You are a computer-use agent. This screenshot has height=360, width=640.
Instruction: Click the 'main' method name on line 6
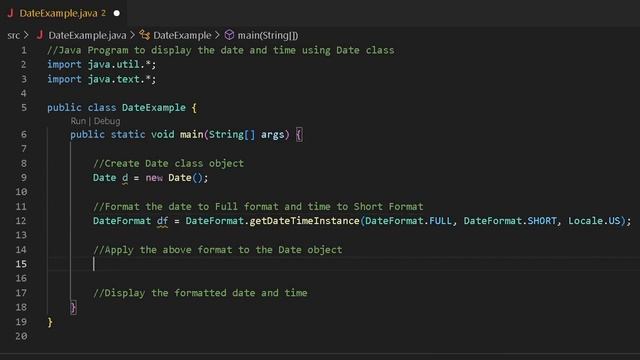tap(191, 134)
